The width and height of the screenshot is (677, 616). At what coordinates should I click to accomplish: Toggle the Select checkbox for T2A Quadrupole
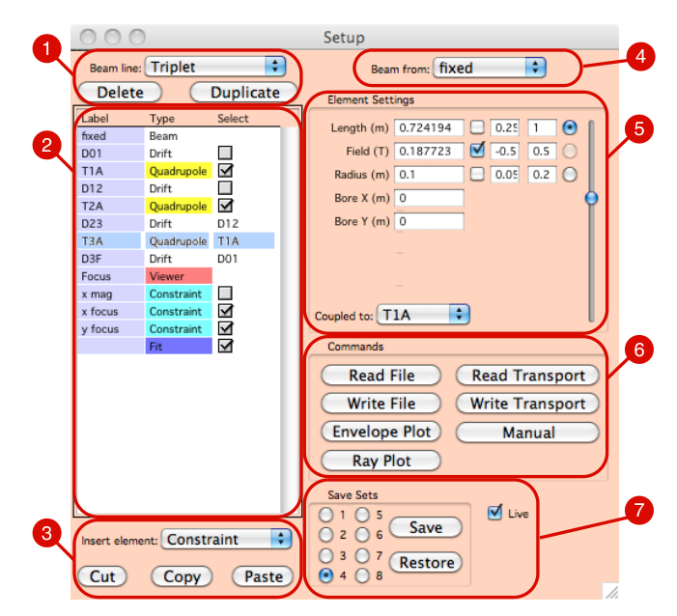[x=225, y=206]
